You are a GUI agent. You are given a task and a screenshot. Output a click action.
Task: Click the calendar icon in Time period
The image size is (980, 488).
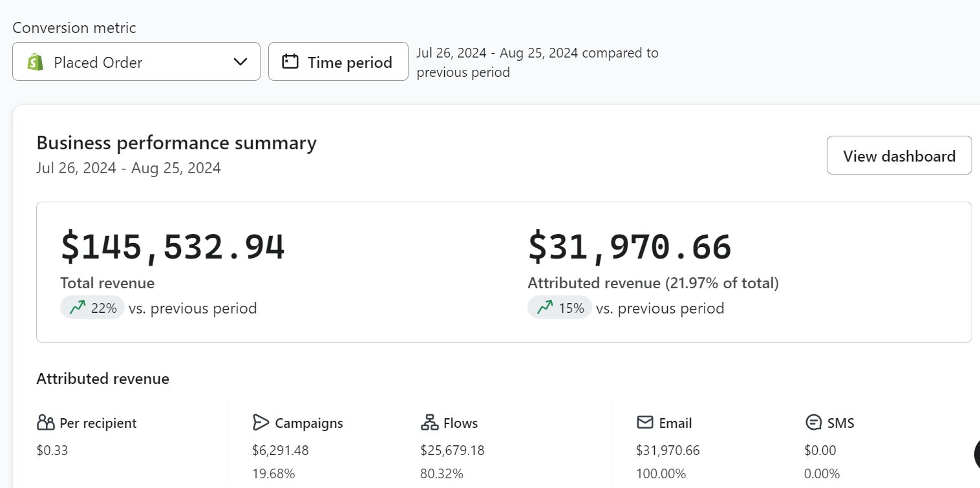pyautogui.click(x=290, y=62)
